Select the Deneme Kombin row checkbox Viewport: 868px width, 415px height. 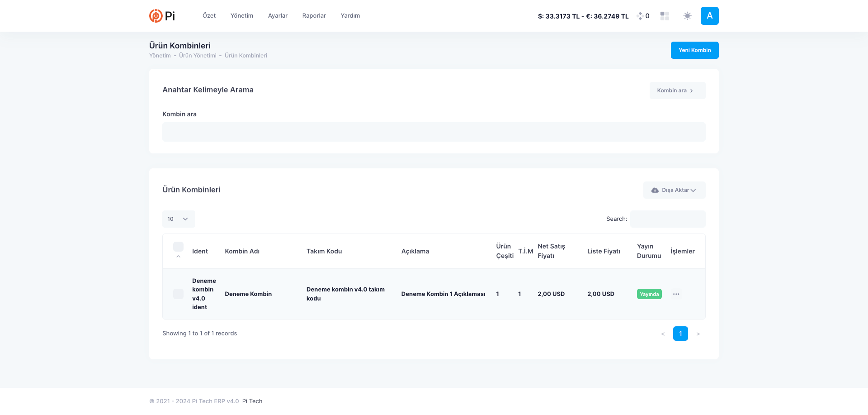[178, 294]
